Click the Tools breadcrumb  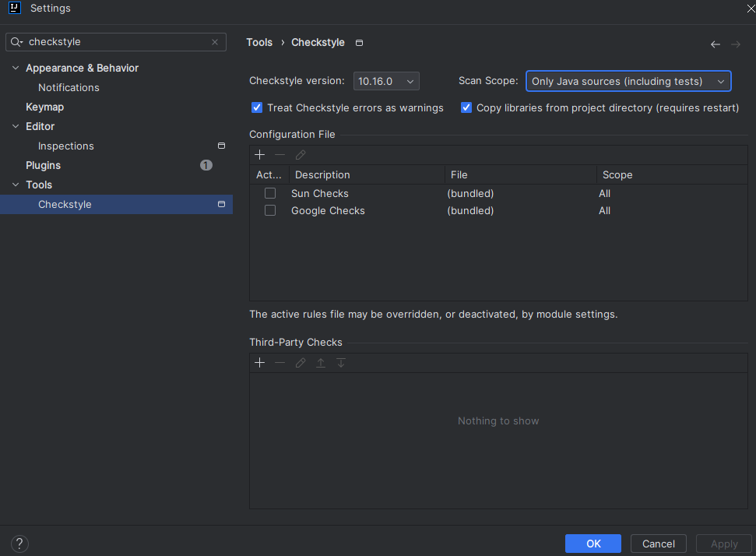[x=259, y=42]
